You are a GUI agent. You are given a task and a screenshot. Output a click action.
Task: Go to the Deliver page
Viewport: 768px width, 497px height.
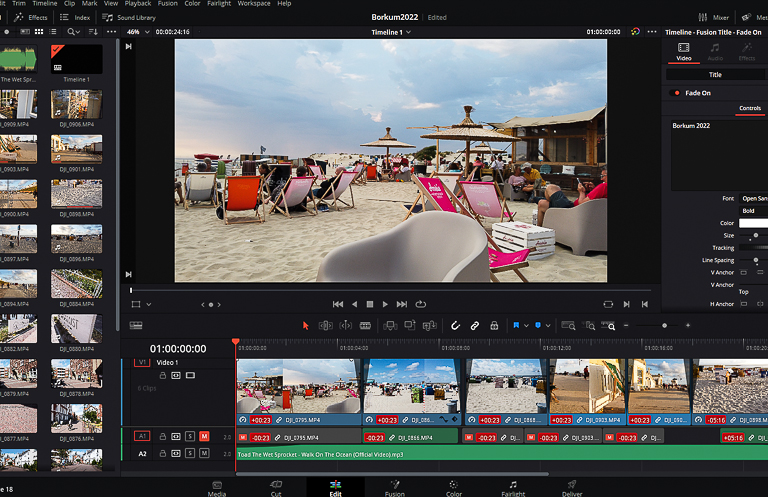click(572, 488)
